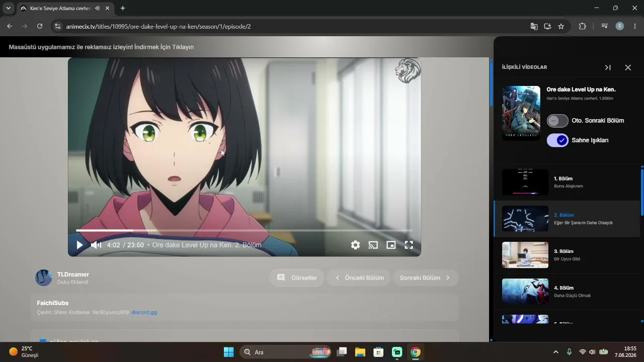Viewport: 644px width, 362px height.
Task: Open episode titled Bir Oyun Gibi
Action: click(x=567, y=259)
